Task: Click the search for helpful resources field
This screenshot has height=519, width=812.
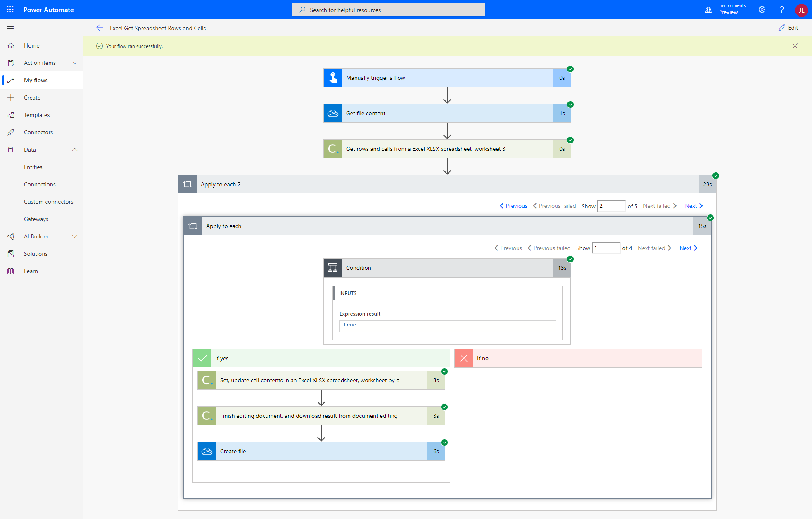Action: [388, 10]
